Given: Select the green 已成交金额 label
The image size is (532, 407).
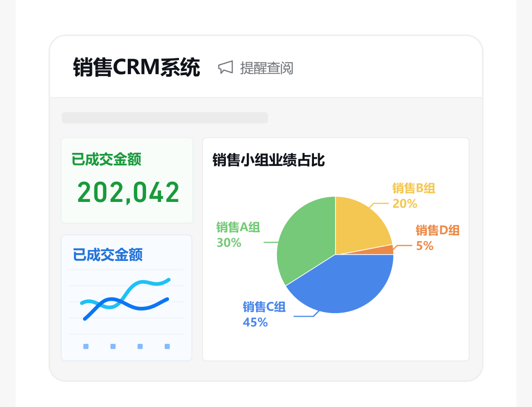Looking at the screenshot, I should (x=106, y=159).
